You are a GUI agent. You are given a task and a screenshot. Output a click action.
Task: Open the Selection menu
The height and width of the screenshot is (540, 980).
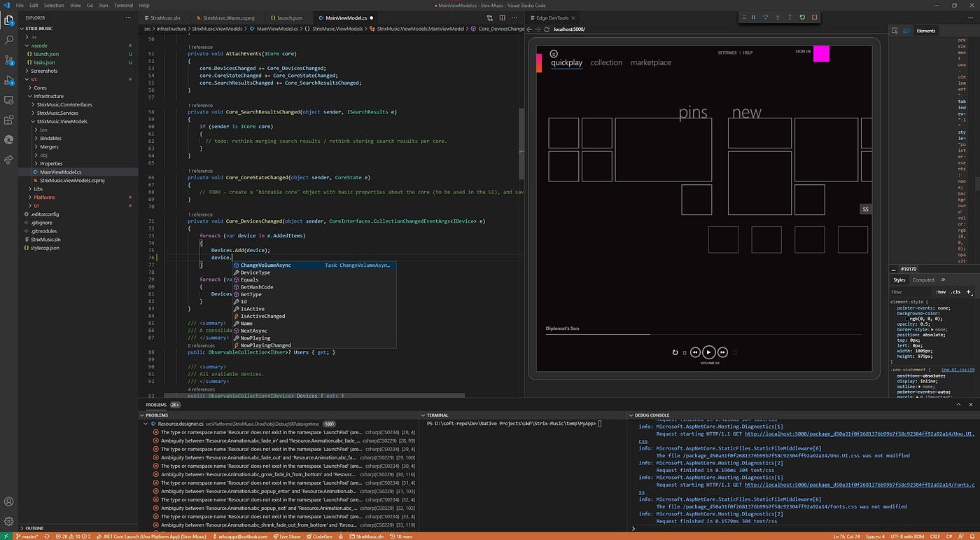pyautogui.click(x=53, y=5)
